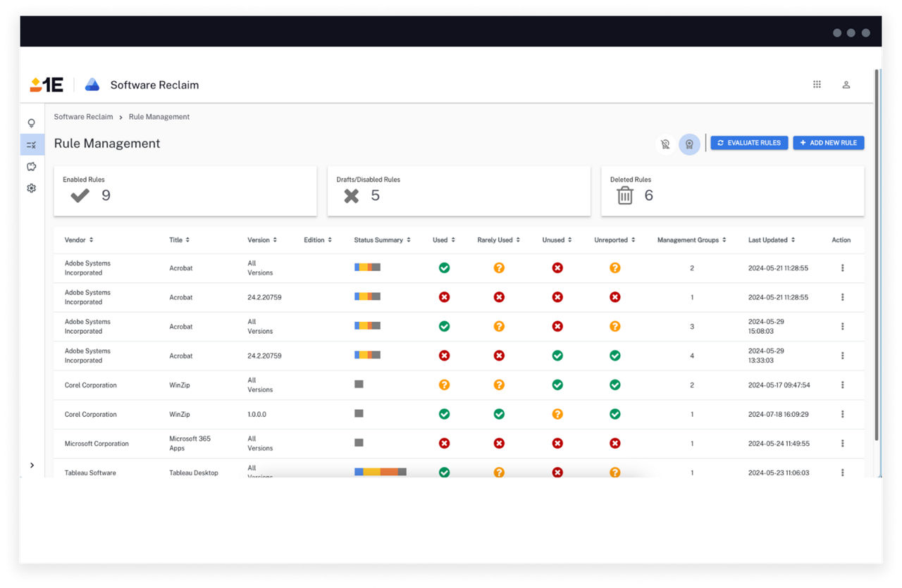
Task: Open action menu for Microsoft 365 Apps row
Action: (842, 444)
